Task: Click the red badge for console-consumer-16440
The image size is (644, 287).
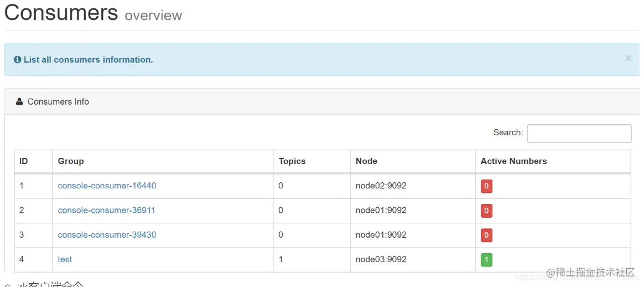Action: [486, 186]
